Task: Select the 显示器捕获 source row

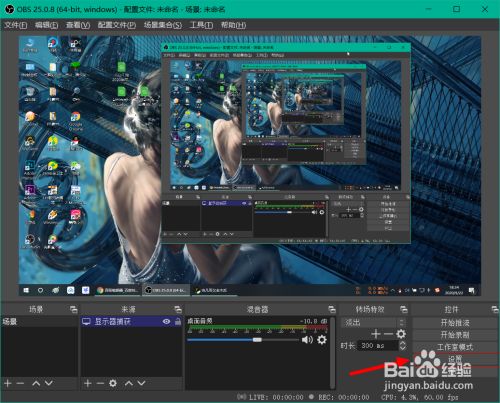Action: [132, 322]
